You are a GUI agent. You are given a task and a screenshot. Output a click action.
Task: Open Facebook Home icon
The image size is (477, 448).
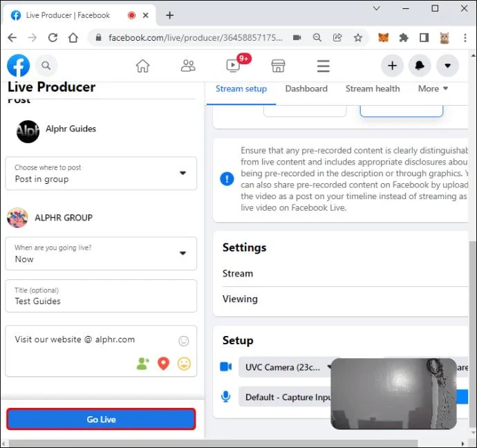point(142,66)
